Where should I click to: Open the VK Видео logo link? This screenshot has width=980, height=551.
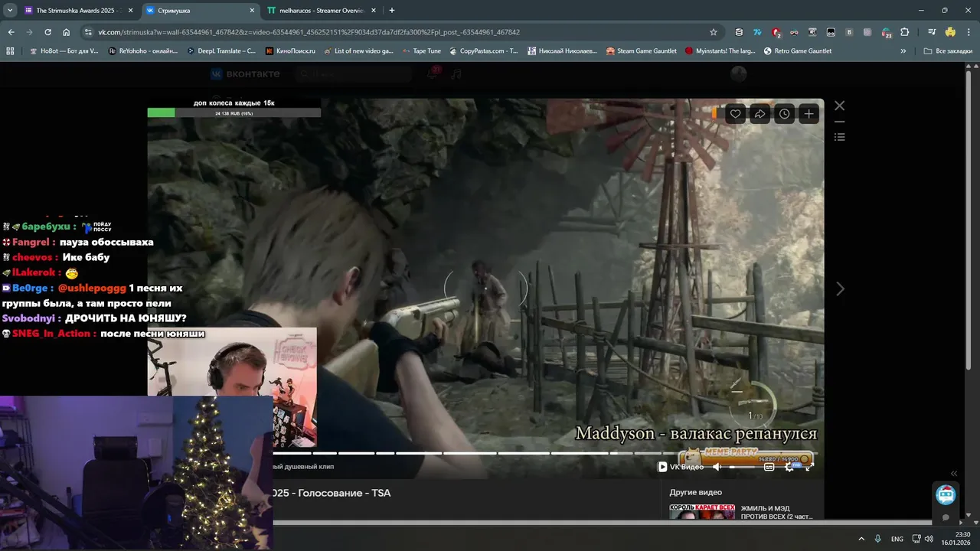[x=681, y=467]
